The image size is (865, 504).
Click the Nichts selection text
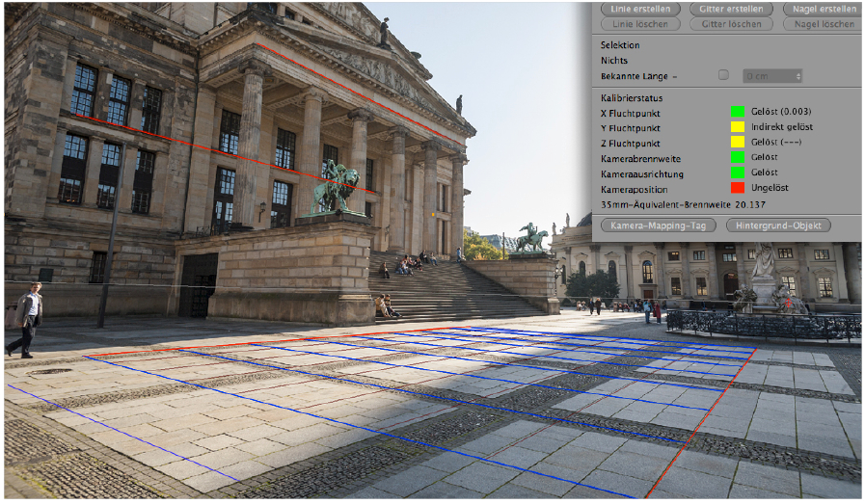click(614, 61)
